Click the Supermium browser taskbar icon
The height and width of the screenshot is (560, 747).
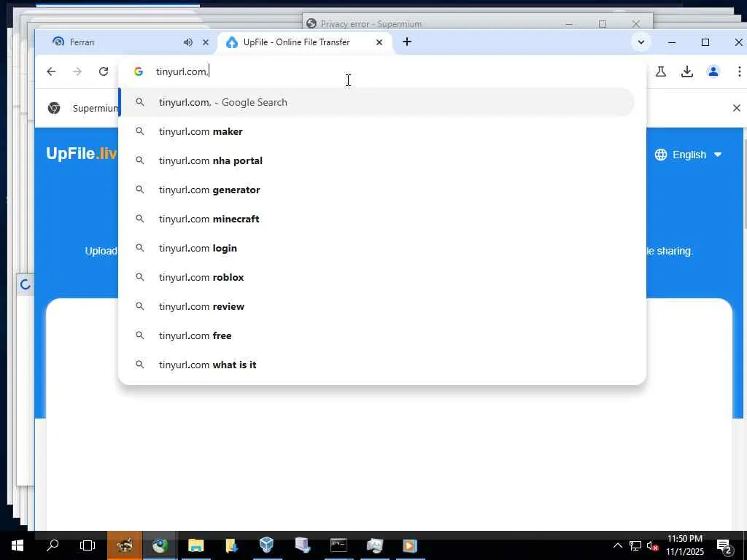coord(160,545)
